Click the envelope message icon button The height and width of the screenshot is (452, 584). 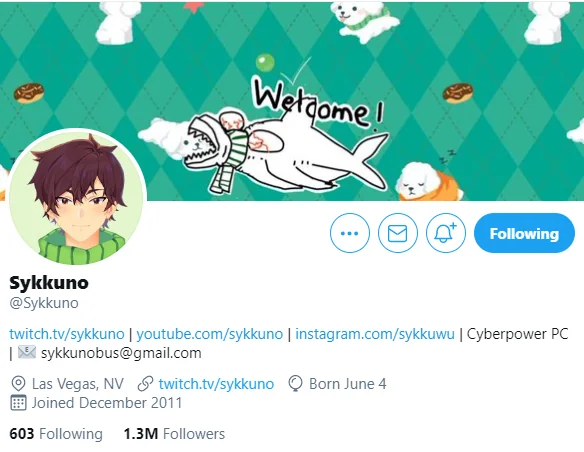397,233
